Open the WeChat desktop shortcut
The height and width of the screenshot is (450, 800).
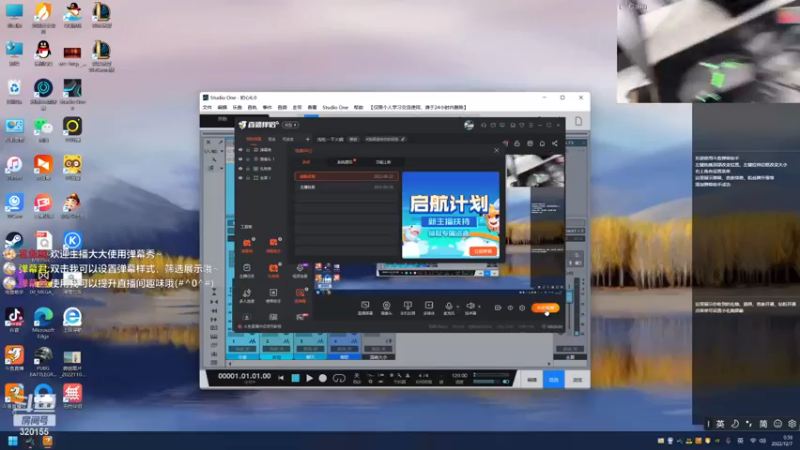click(43, 129)
